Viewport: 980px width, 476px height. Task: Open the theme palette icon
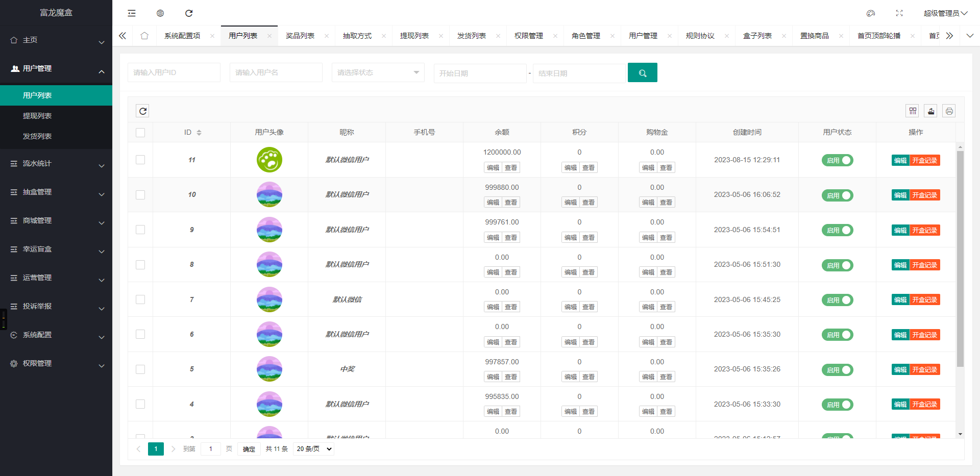pyautogui.click(x=871, y=13)
